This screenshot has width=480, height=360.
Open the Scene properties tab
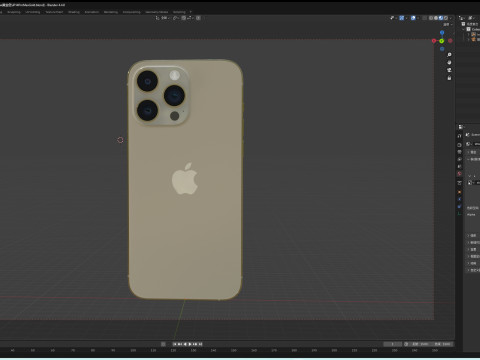[459, 166]
